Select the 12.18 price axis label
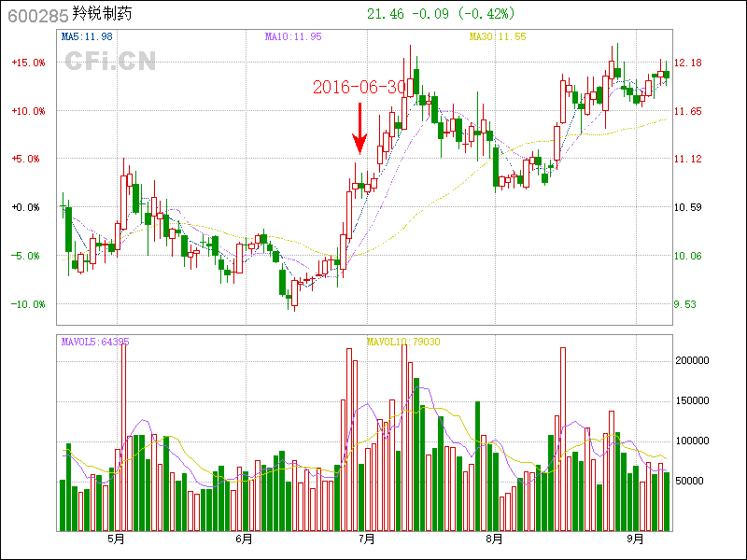This screenshot has height=560, width=747. tap(688, 63)
